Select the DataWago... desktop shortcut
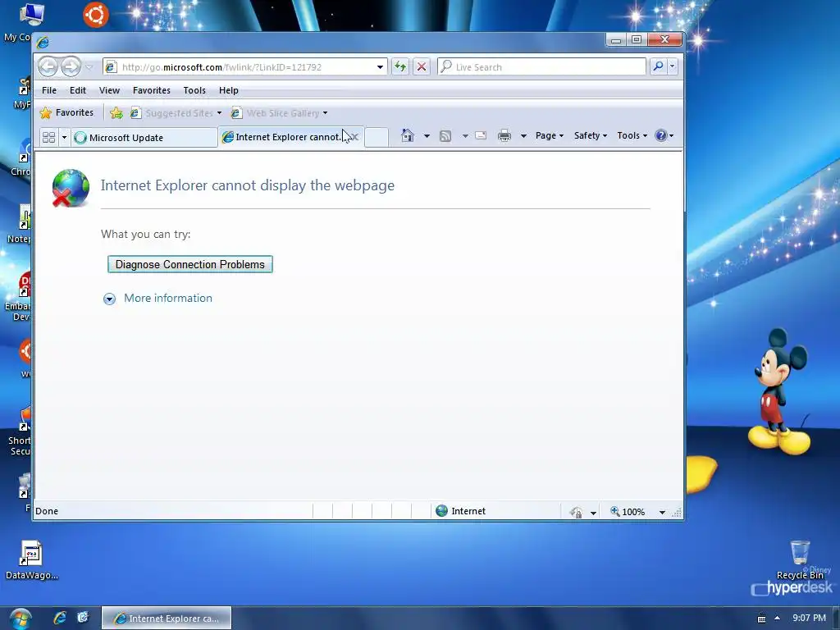 coord(31,559)
